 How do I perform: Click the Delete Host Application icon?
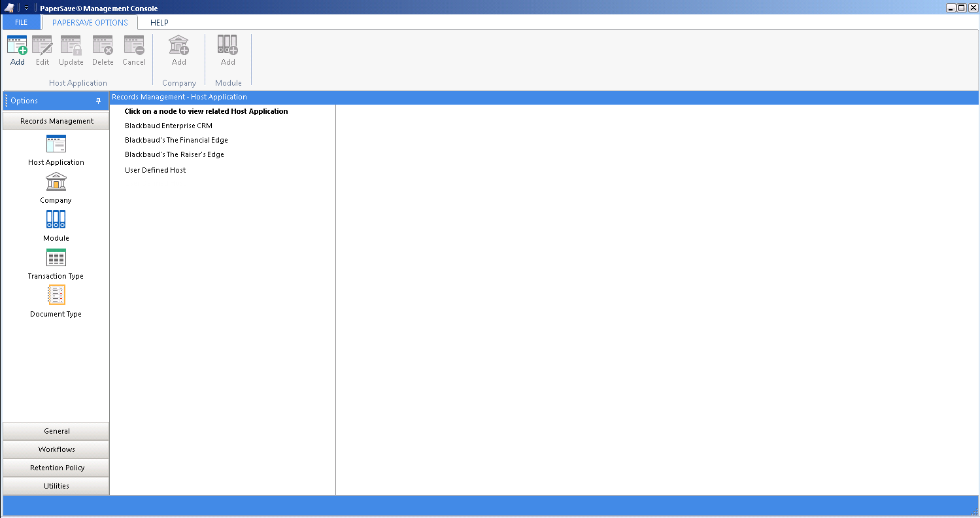coord(103,46)
